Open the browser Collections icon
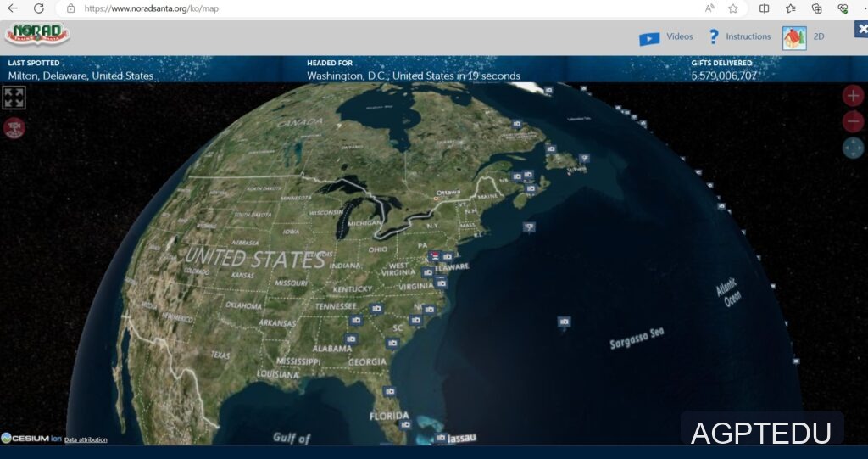 tap(816, 8)
